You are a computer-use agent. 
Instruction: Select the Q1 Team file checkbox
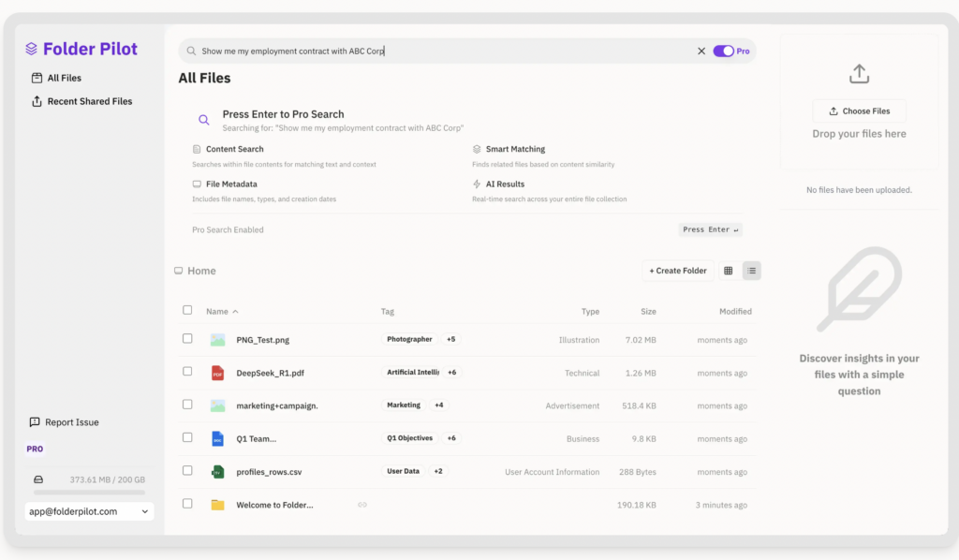point(187,437)
